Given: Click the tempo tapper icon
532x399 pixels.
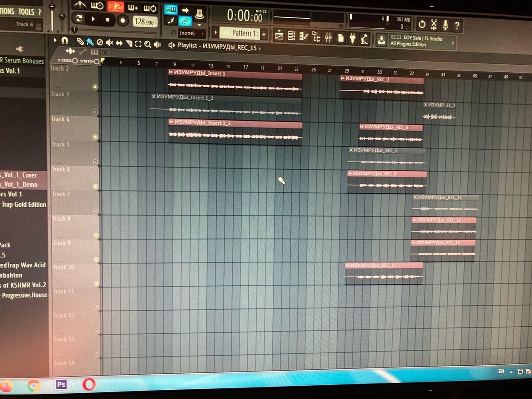Looking at the screenshot, I should 364,39.
